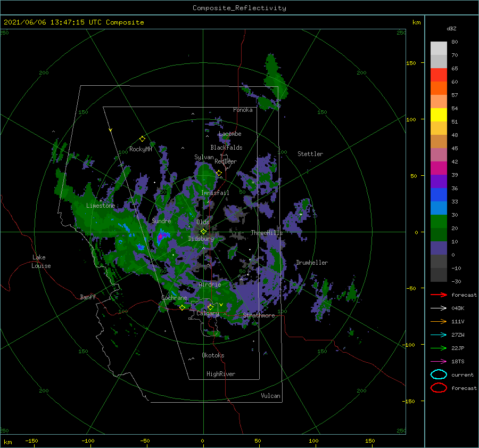Click the Vulcan city label

(x=271, y=396)
